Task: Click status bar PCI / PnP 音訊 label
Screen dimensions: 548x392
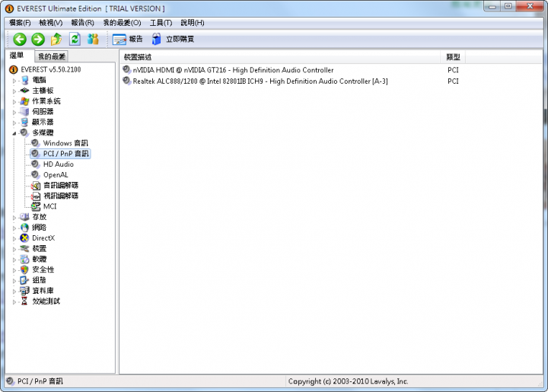Action: pos(40,381)
